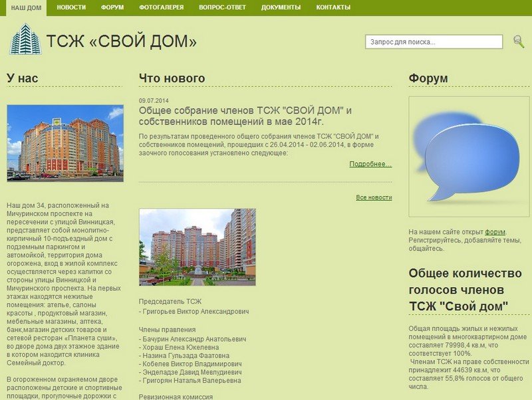Go to the КОНТАКТЫ menu item
The width and height of the screenshot is (532, 400).
(333, 7)
